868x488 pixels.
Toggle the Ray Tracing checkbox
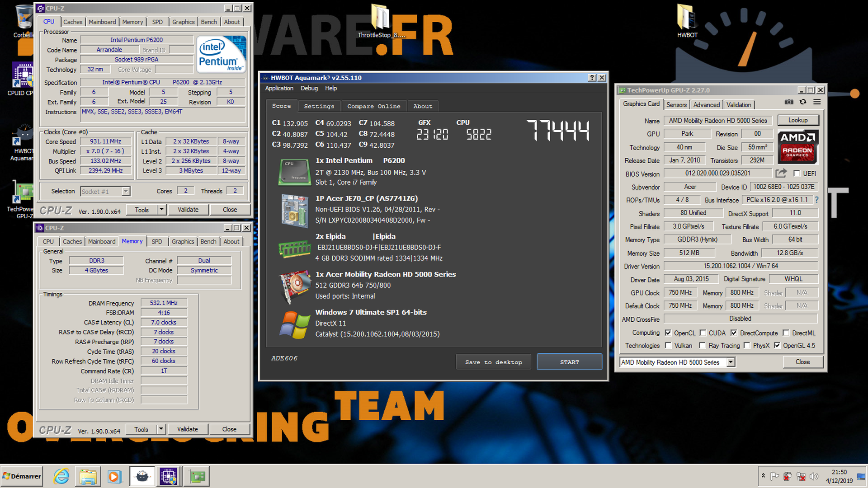pyautogui.click(x=703, y=346)
